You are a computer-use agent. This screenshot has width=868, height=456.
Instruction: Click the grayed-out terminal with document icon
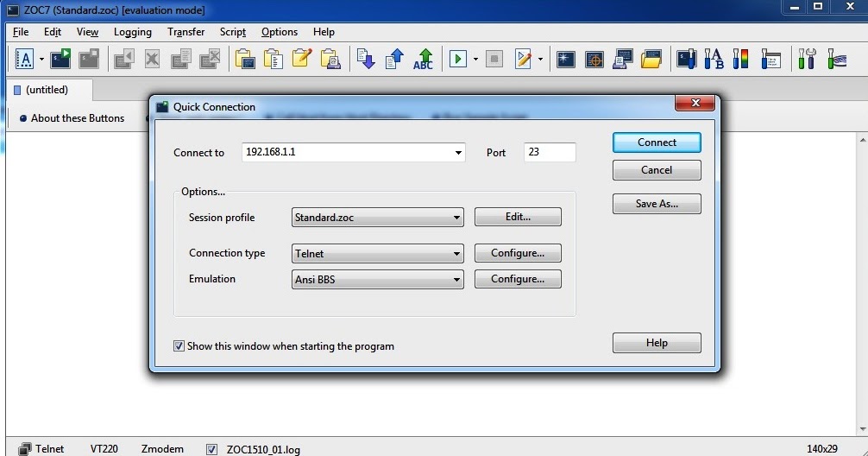tap(181, 59)
